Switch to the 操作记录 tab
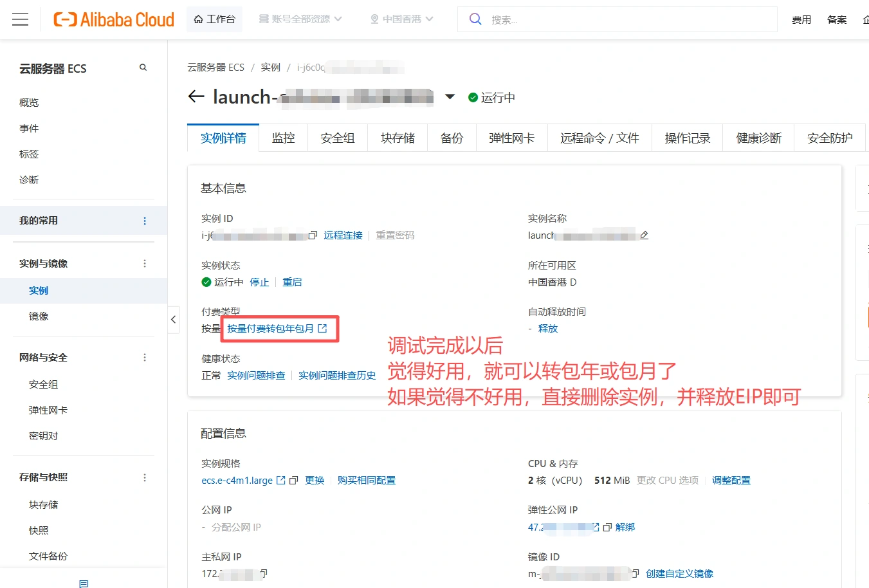869x588 pixels. point(688,138)
